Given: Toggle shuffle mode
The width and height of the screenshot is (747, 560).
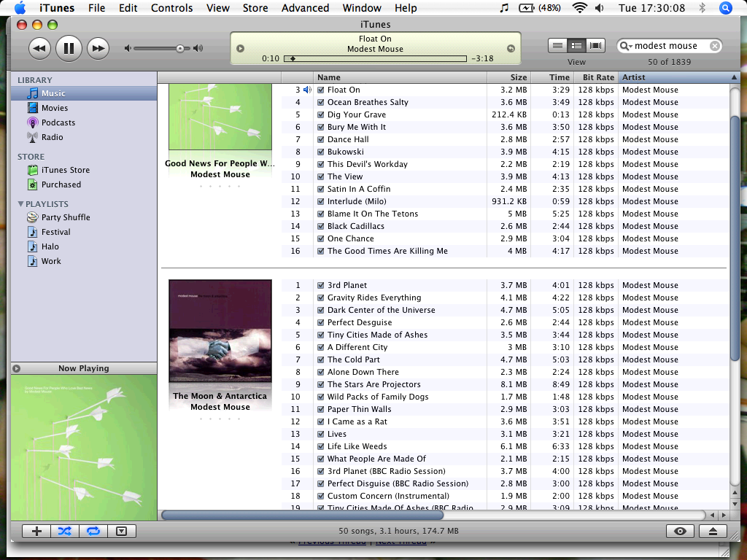Looking at the screenshot, I should 65,532.
